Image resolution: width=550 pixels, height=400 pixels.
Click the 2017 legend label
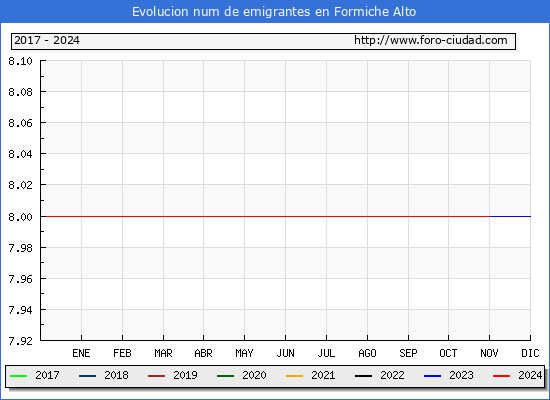tap(47, 375)
